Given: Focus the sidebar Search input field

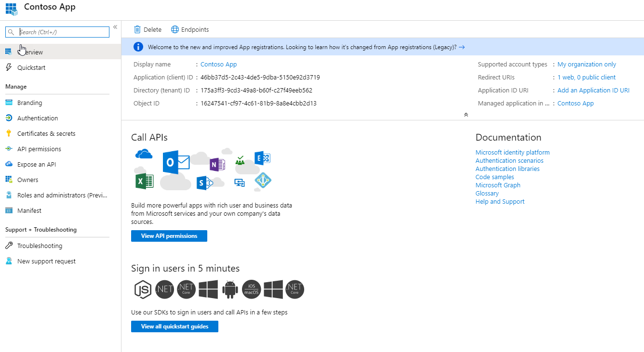Looking at the screenshot, I should 57,32.
